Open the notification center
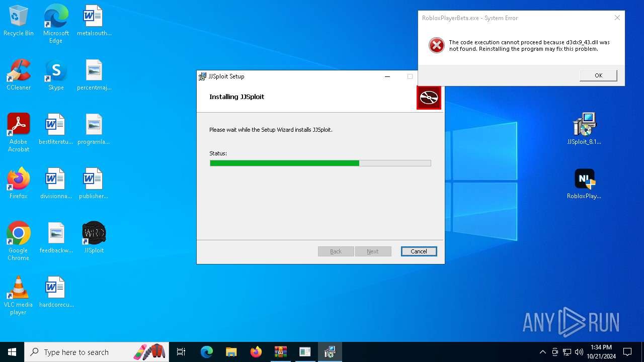The height and width of the screenshot is (362, 644). point(627,352)
